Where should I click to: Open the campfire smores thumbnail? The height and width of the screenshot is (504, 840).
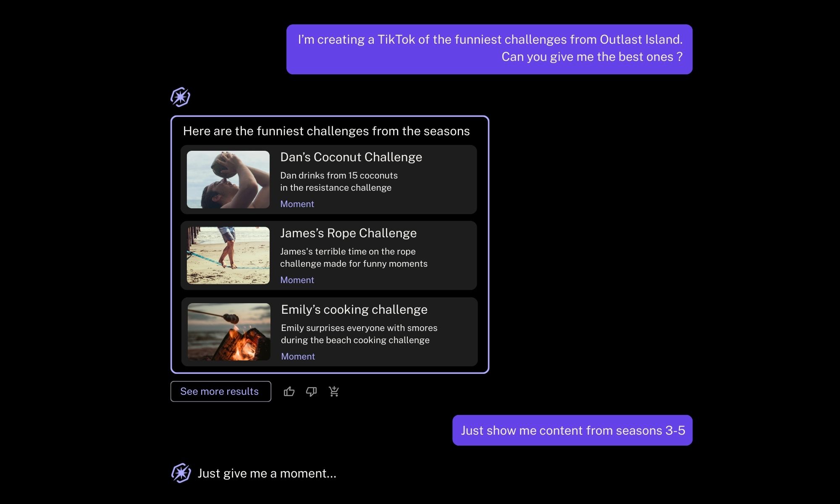coord(229,332)
